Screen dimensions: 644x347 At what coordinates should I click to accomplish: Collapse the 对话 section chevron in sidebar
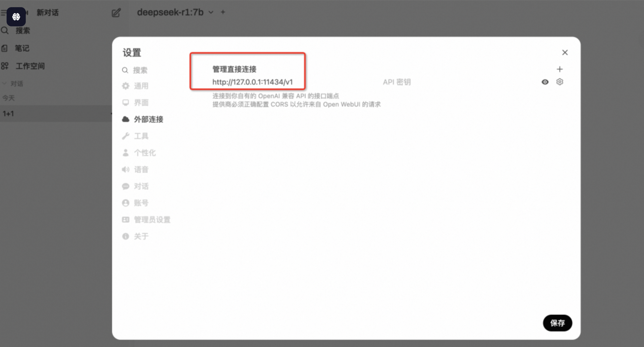click(4, 83)
